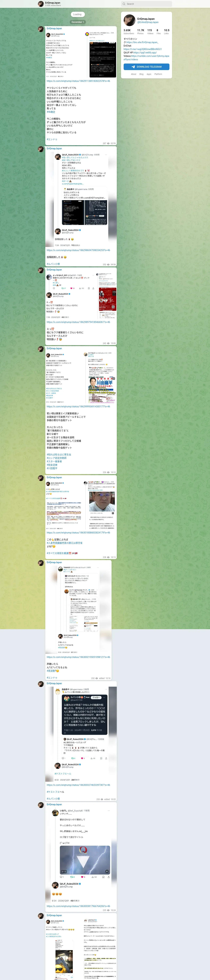Viewport: 210px width, 980px height.
Task: Open the 02:59 post timestamp
Action: pos(113,143)
